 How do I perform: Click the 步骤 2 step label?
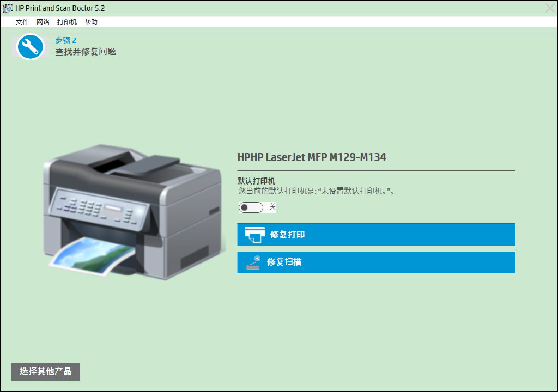click(x=66, y=40)
